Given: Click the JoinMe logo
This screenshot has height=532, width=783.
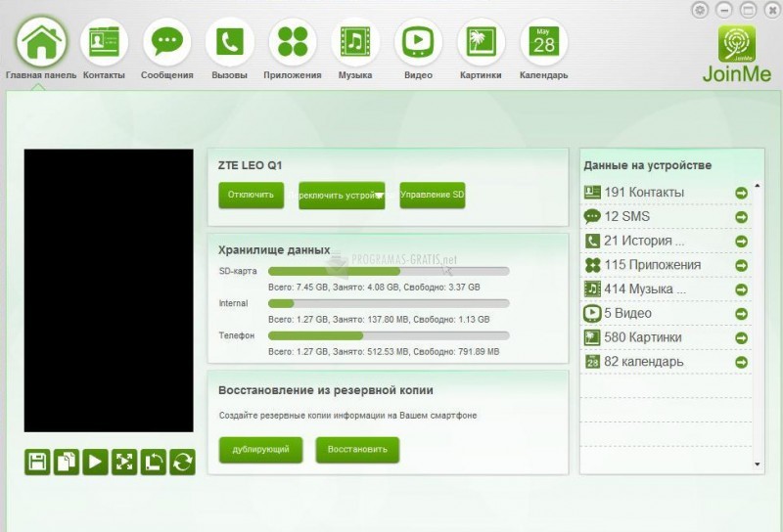Looking at the screenshot, I should tap(737, 54).
